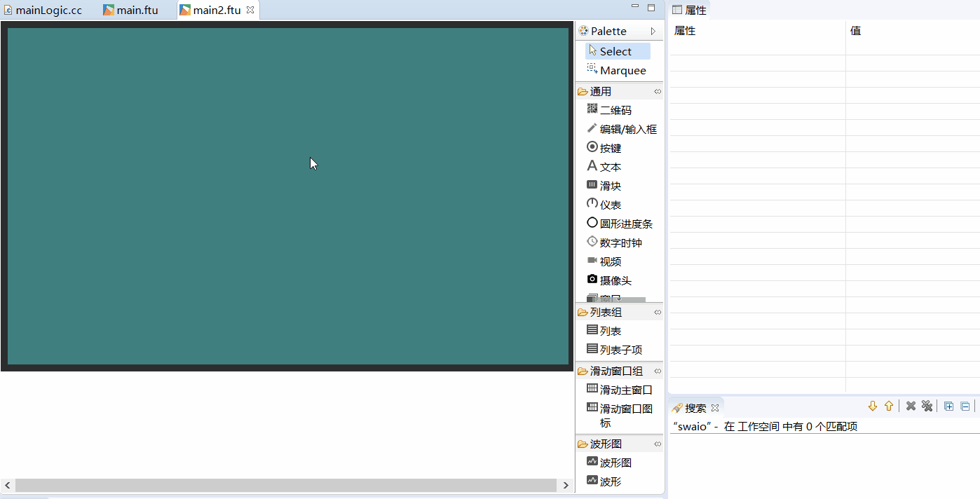This screenshot has height=499, width=980.
Task: Pick the 列表子项 list sub-item widget
Action: tap(615, 350)
